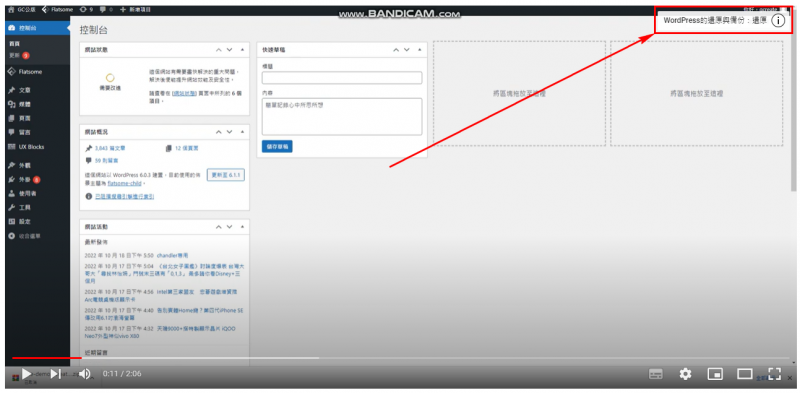Click the update to 6.1.1 button

(x=226, y=175)
